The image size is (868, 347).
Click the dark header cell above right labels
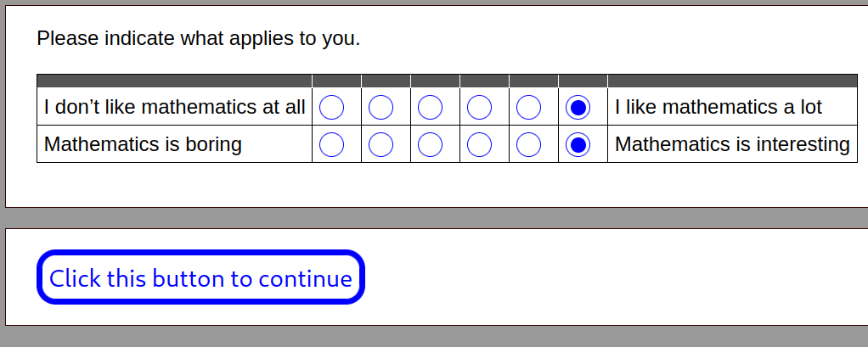click(x=732, y=81)
